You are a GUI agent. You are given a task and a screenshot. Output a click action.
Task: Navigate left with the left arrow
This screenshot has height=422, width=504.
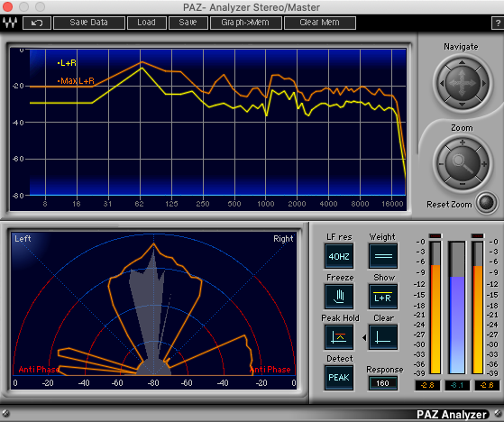[x=442, y=84]
